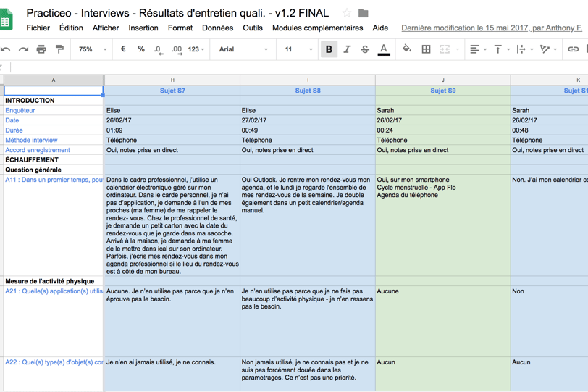
Task: Select cell with duration 01:09
Action: pyautogui.click(x=172, y=130)
